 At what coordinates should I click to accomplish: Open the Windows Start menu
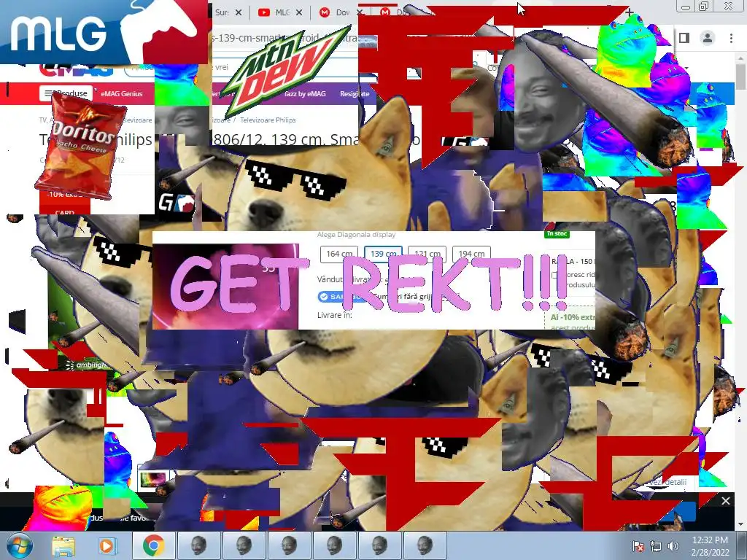[x=19, y=545]
